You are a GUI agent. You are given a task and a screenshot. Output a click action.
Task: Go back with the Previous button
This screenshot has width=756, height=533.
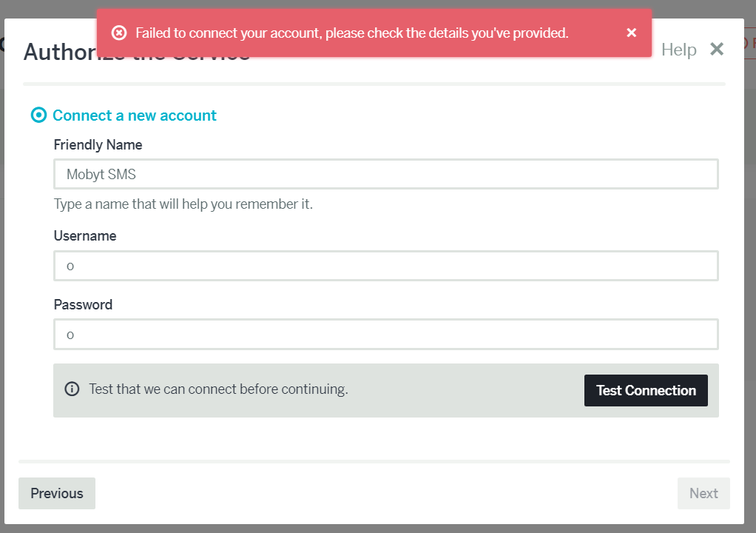[57, 493]
